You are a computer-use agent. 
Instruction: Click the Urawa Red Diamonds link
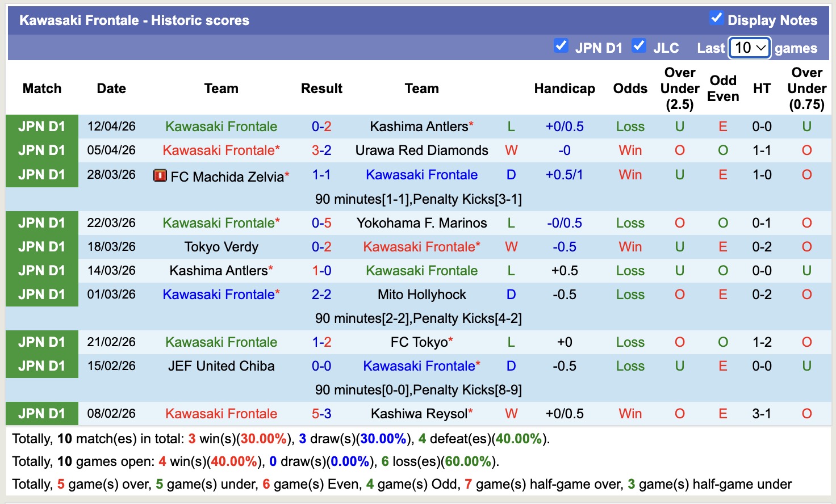422,150
